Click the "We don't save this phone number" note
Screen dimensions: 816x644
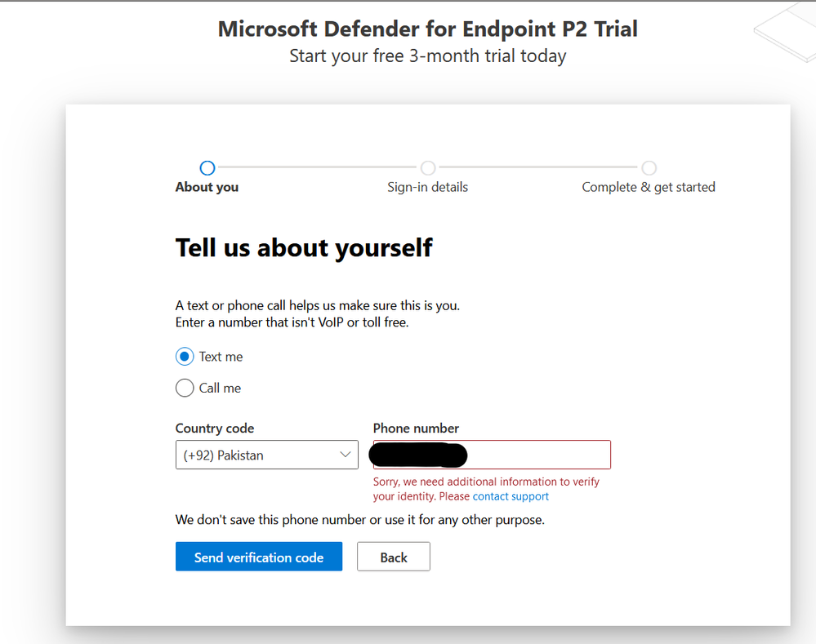pyautogui.click(x=359, y=520)
